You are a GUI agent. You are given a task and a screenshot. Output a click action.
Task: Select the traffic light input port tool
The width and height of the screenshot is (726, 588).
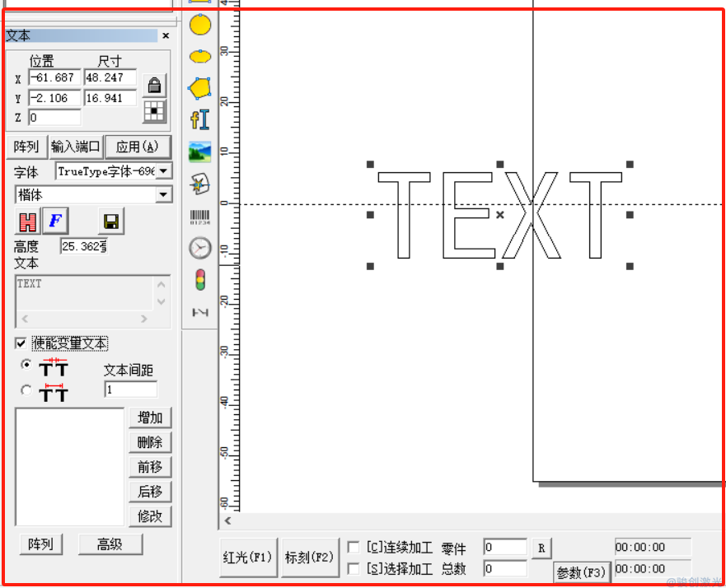coord(200,280)
